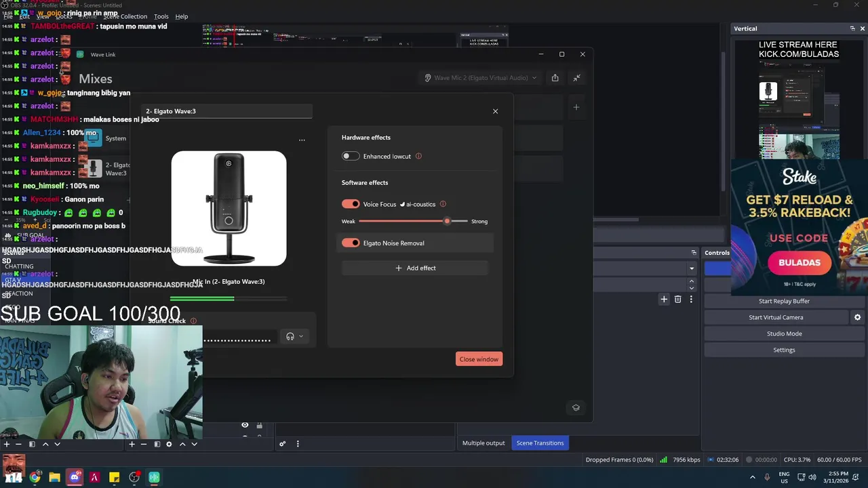Click the scene filters icon
The image size is (868, 488).
coord(31,444)
